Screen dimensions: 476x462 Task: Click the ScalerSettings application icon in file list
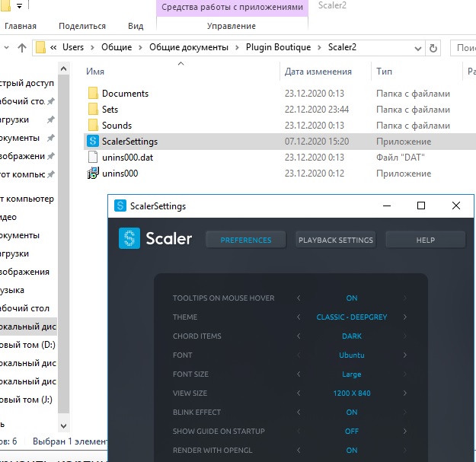point(93,141)
